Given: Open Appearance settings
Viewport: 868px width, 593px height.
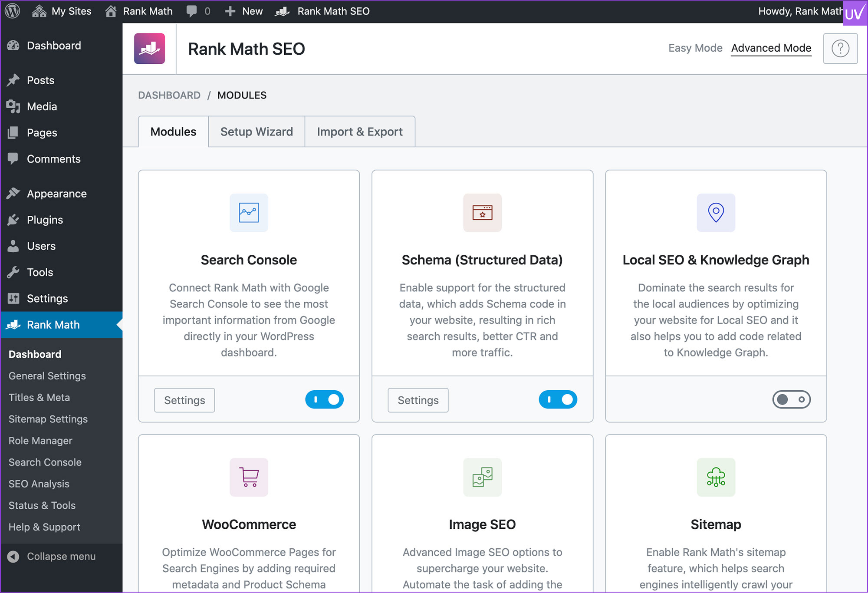Looking at the screenshot, I should [x=57, y=194].
